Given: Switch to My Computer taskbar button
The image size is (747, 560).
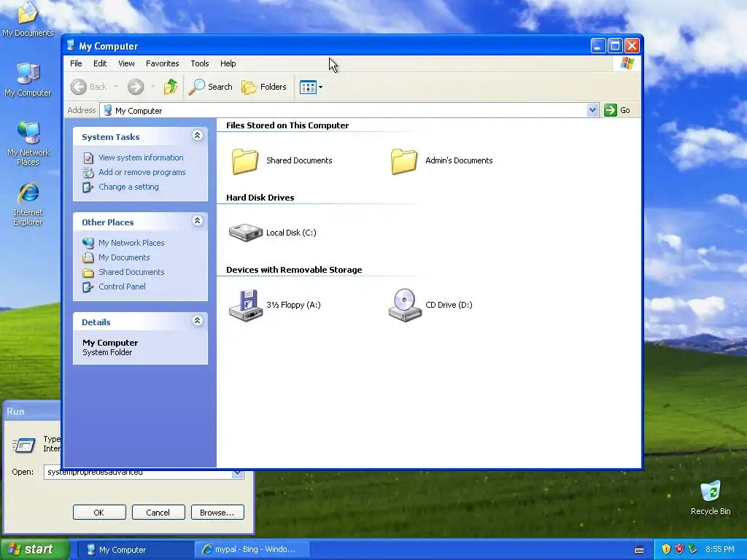Looking at the screenshot, I should pyautogui.click(x=135, y=550).
